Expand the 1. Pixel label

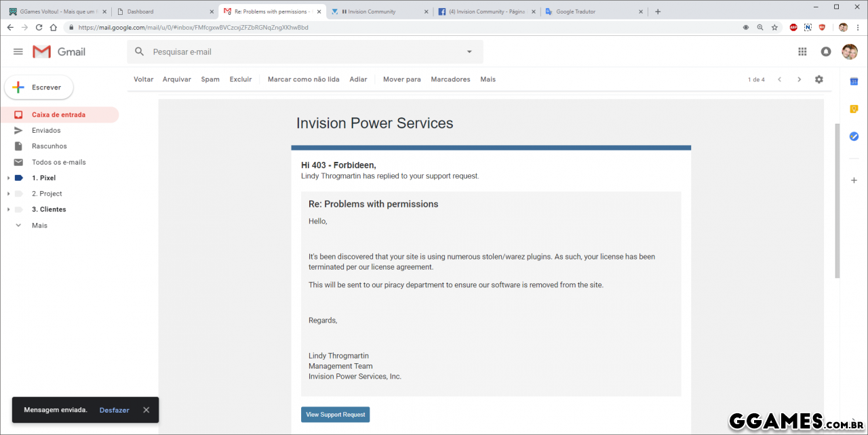tap(8, 178)
